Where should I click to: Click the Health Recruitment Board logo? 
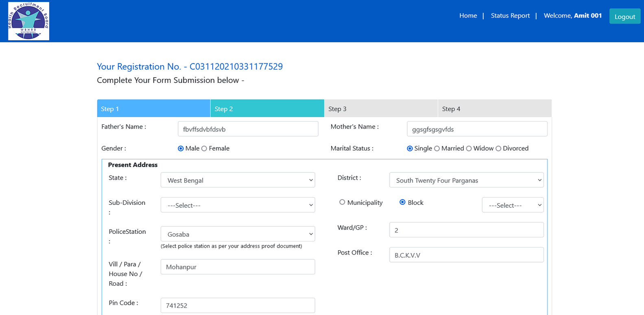click(28, 21)
